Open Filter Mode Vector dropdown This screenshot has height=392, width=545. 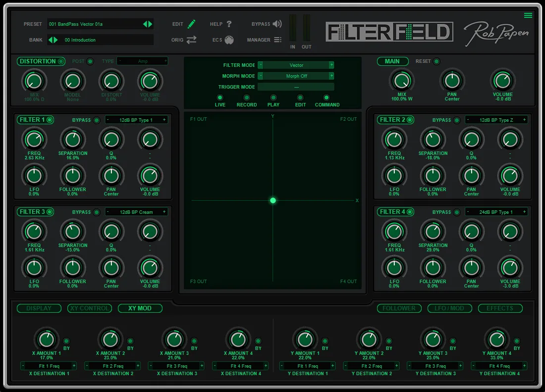296,65
